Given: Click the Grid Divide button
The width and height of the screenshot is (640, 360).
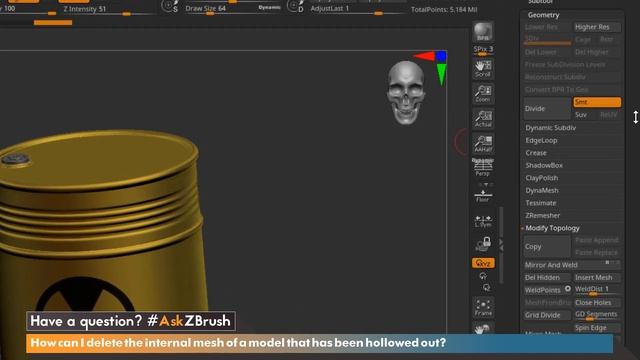Looking at the screenshot, I should (x=547, y=315).
